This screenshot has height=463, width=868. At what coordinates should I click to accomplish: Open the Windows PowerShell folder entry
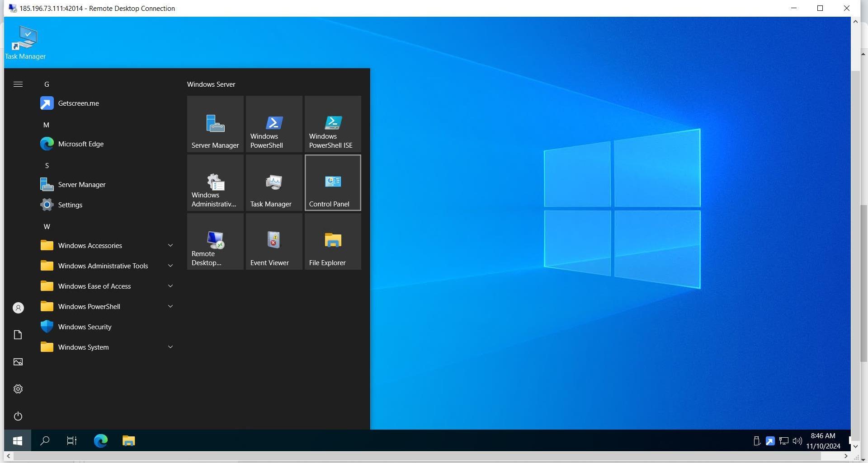pos(107,307)
